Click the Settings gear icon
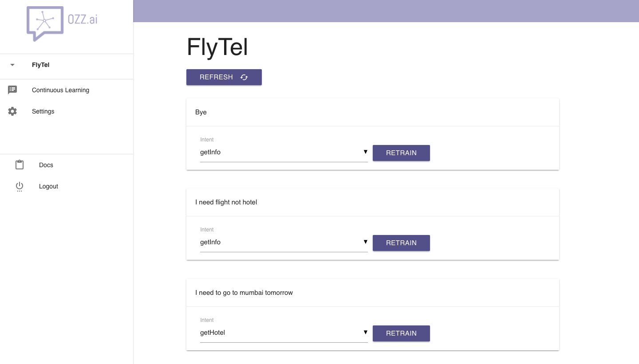 [x=12, y=111]
